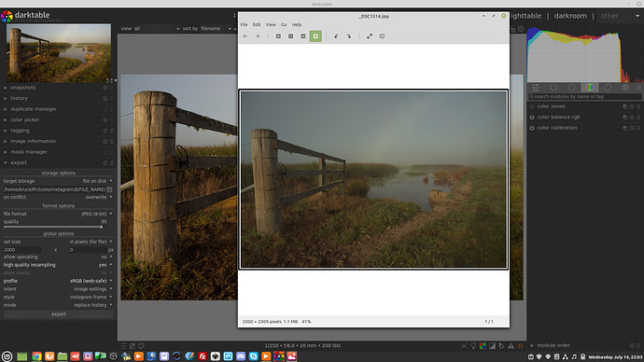Enter fullscreen mode in image viewer

370,36
